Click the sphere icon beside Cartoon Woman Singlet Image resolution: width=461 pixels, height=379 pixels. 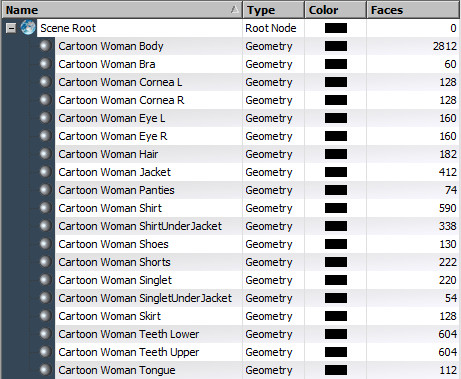tap(45, 280)
